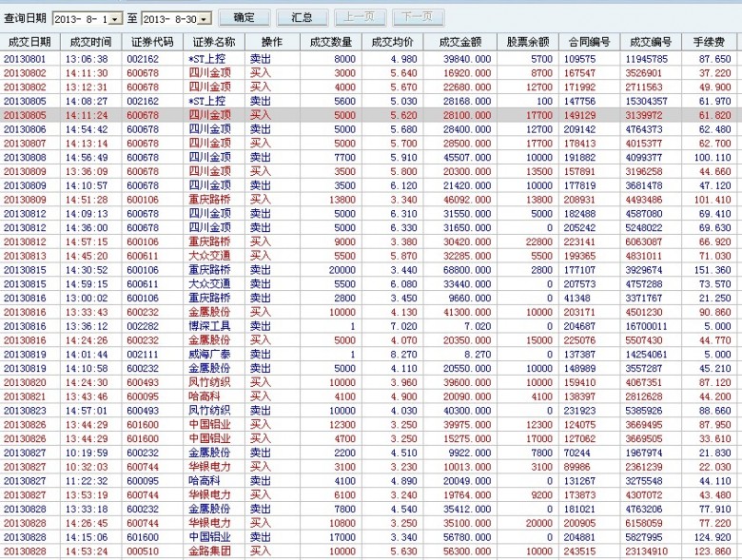Select 金路集团 stock name cell
Image resolution: width=742 pixels, height=560 pixels.
pyautogui.click(x=209, y=551)
